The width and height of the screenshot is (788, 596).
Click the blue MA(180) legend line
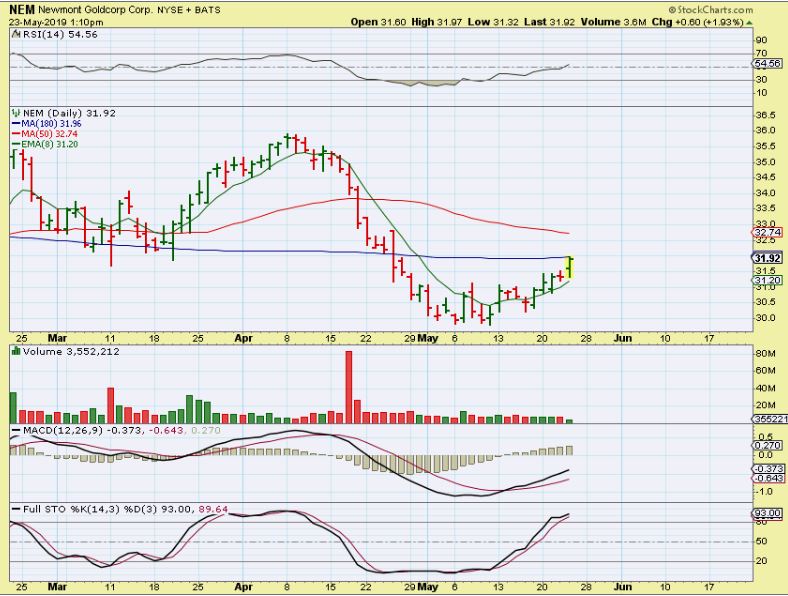point(16,124)
